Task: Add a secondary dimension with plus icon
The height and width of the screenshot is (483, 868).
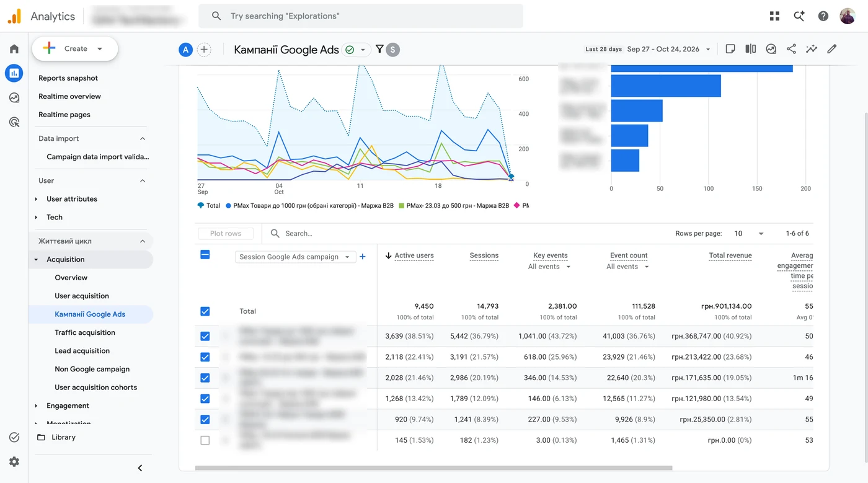Action: tap(363, 257)
